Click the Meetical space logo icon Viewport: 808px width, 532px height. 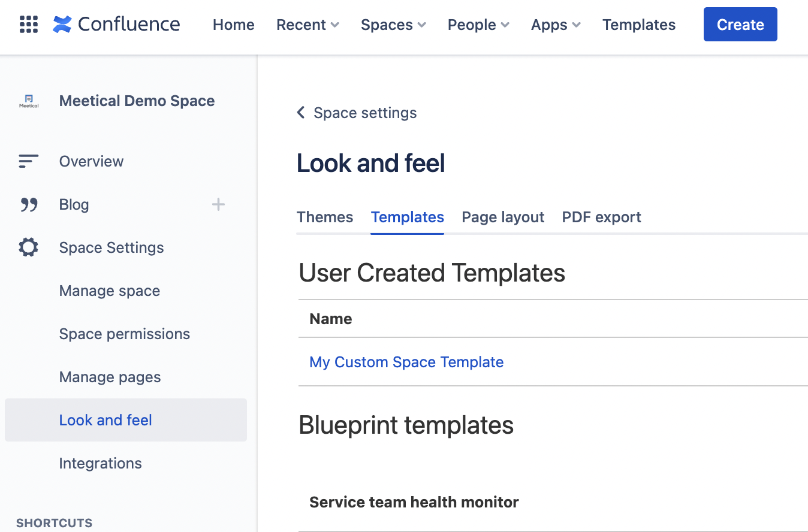coord(29,101)
